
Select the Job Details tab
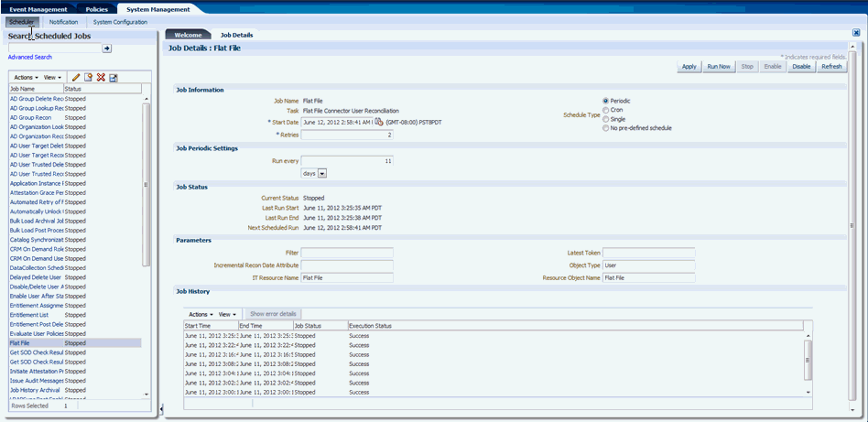click(236, 35)
